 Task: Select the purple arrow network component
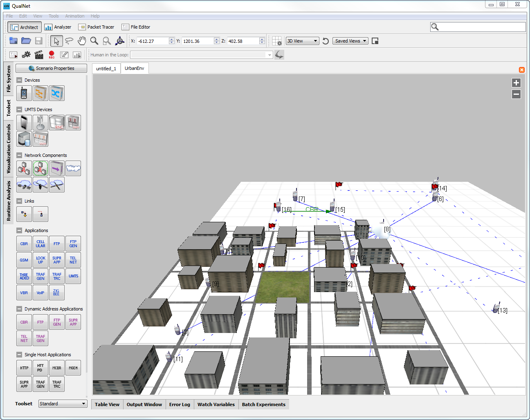click(x=57, y=168)
